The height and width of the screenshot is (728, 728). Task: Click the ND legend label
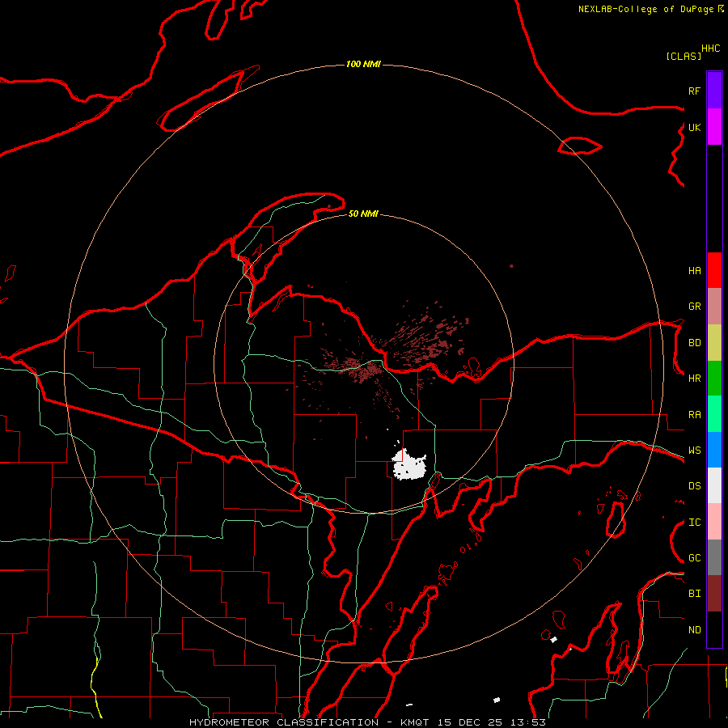(694, 630)
